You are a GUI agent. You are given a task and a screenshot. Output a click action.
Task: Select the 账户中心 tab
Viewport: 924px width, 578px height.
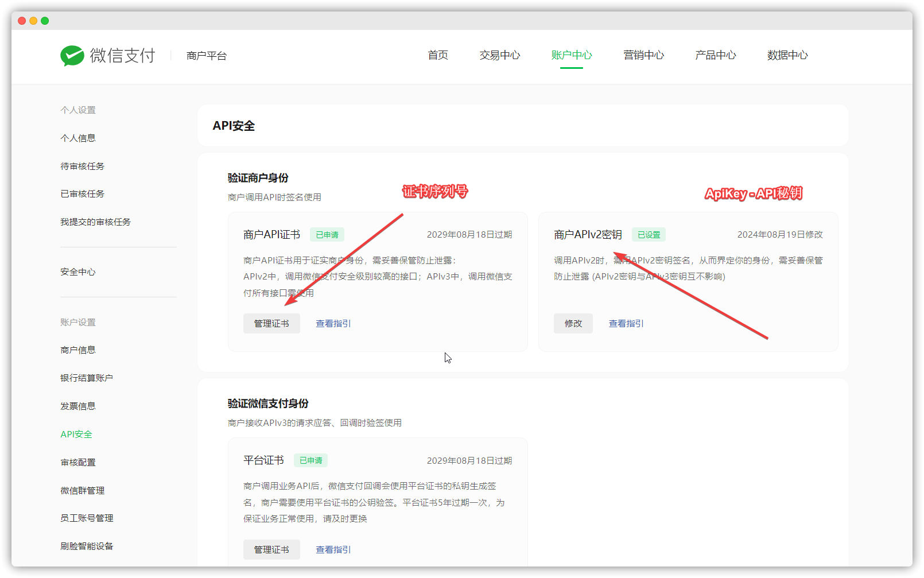(572, 55)
